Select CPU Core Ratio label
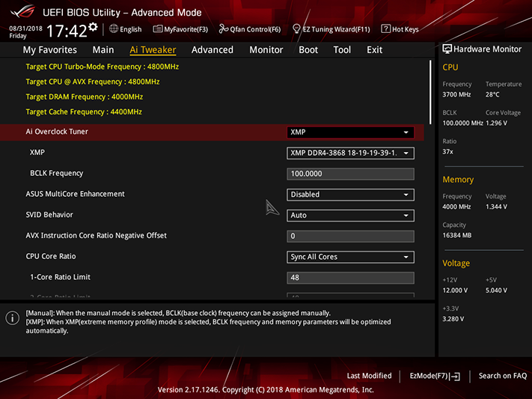 tap(51, 256)
